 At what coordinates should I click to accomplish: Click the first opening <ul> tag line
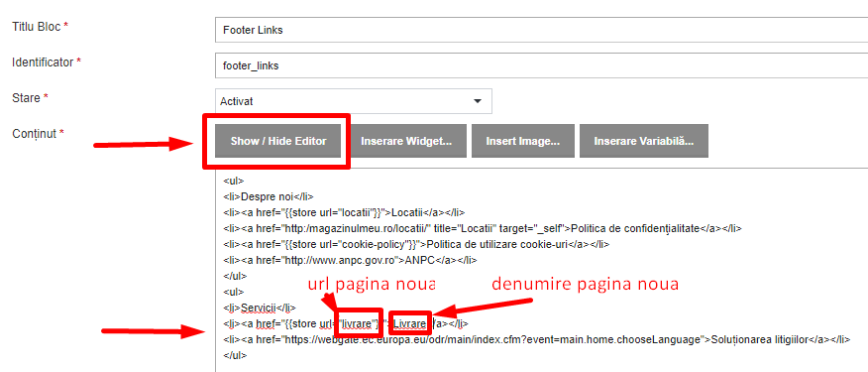pos(234,181)
